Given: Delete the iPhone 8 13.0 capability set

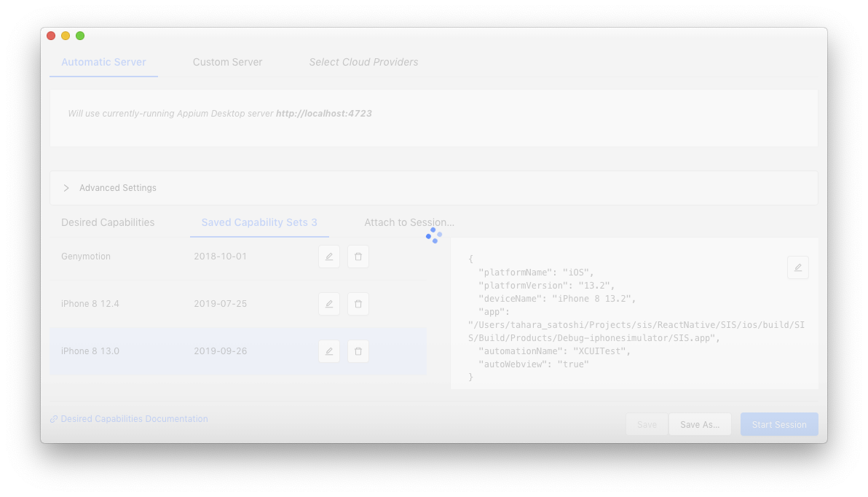Looking at the screenshot, I should point(358,351).
